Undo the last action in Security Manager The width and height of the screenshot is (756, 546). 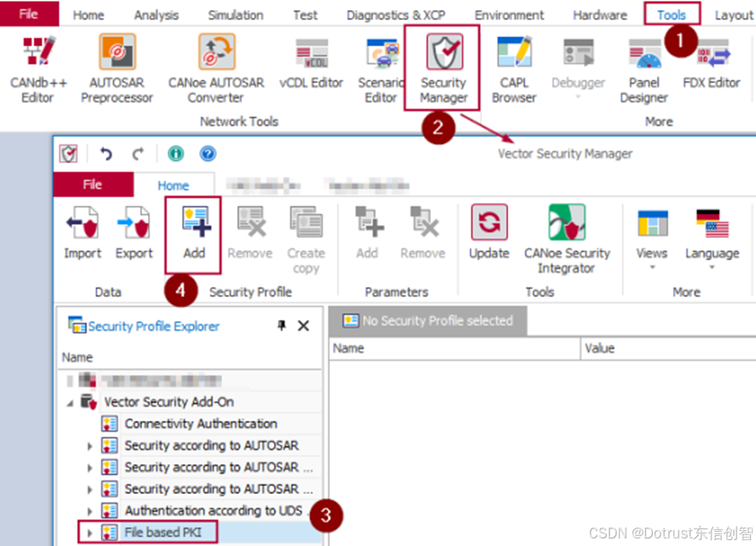point(106,154)
